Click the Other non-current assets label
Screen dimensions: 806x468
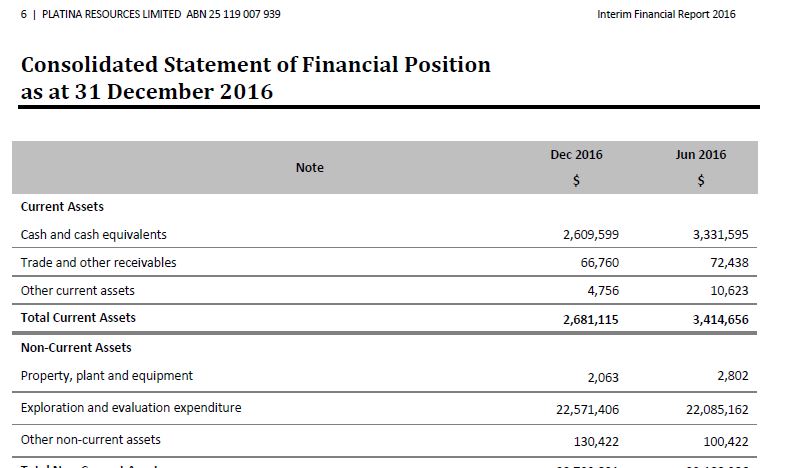(x=90, y=440)
